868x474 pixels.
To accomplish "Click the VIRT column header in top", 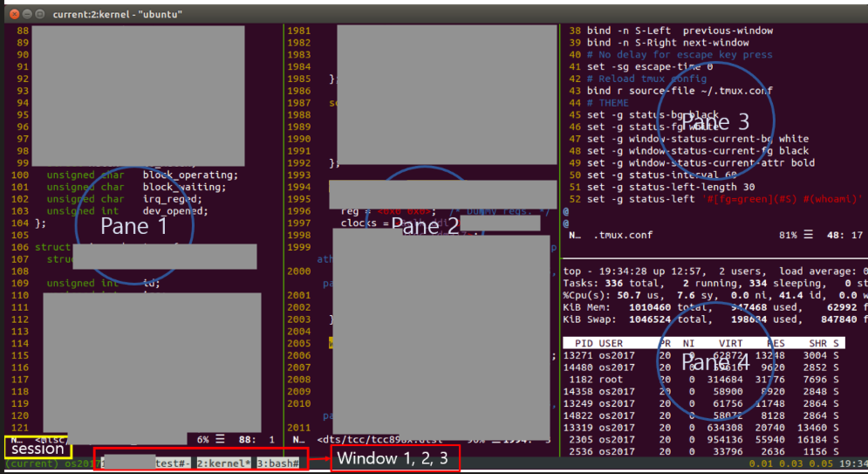I will (731, 343).
